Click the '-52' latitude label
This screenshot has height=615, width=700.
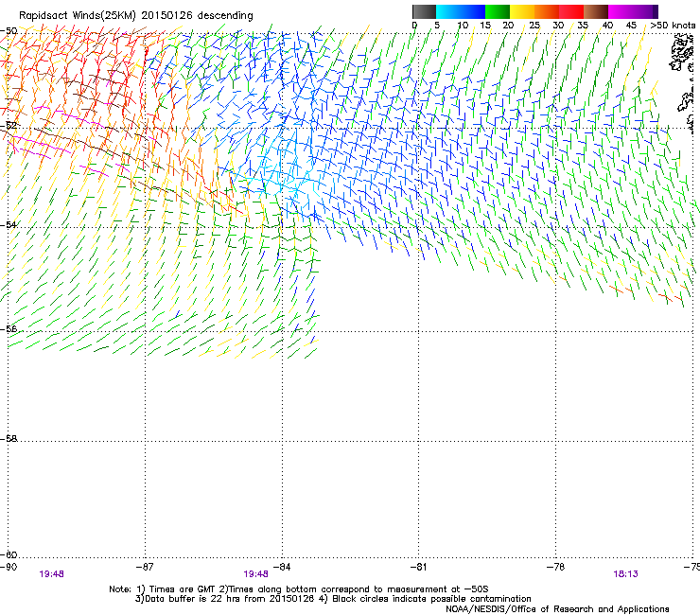(9, 126)
